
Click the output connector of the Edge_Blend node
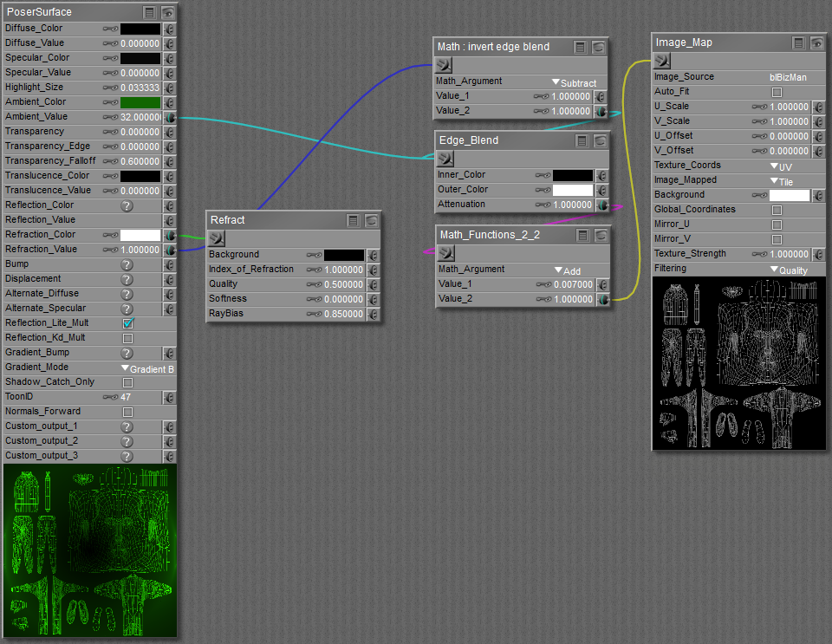coord(445,159)
